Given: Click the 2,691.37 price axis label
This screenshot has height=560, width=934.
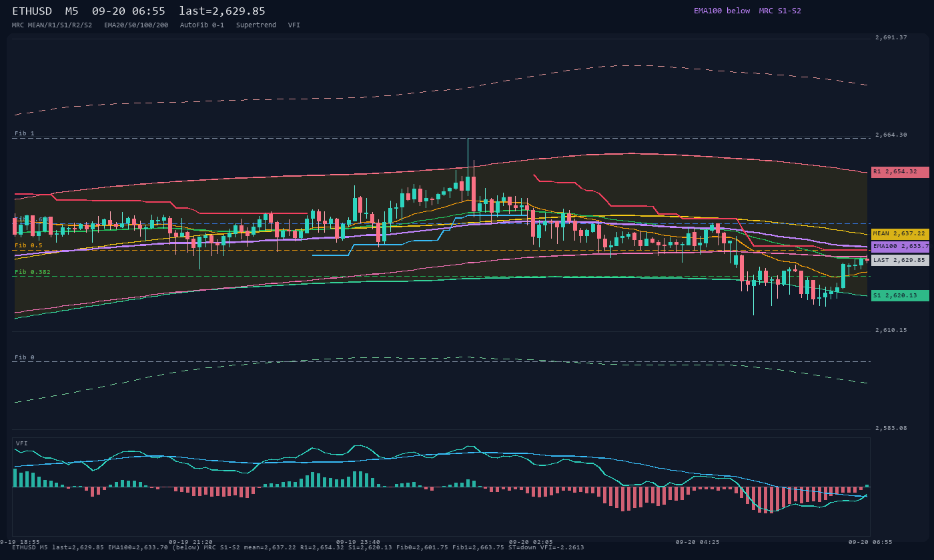Looking at the screenshot, I should click(891, 38).
